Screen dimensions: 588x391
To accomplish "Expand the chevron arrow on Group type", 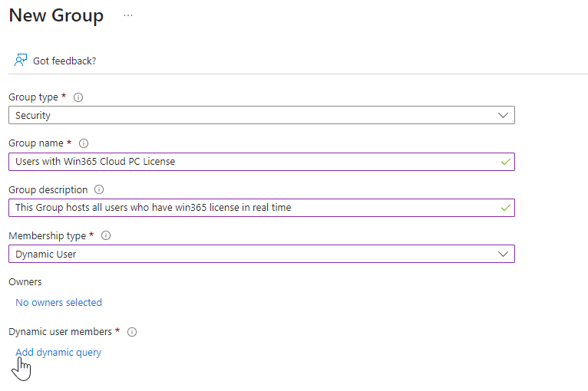I will tap(504, 115).
